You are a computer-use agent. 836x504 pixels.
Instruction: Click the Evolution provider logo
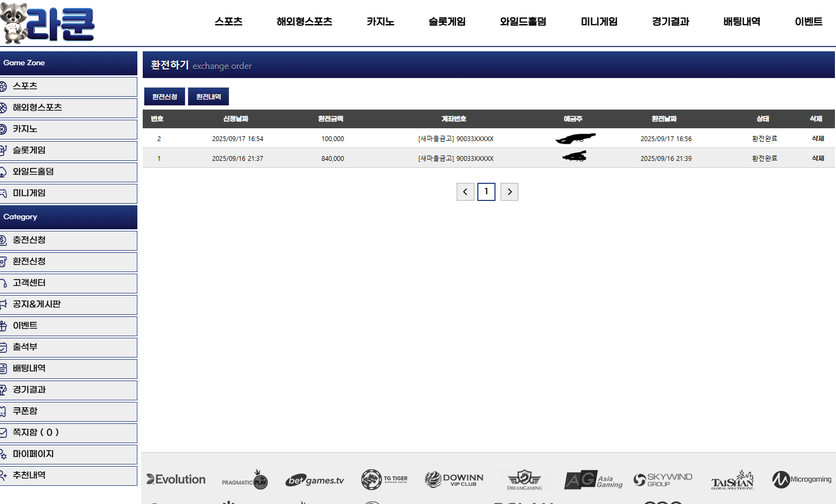click(176, 479)
